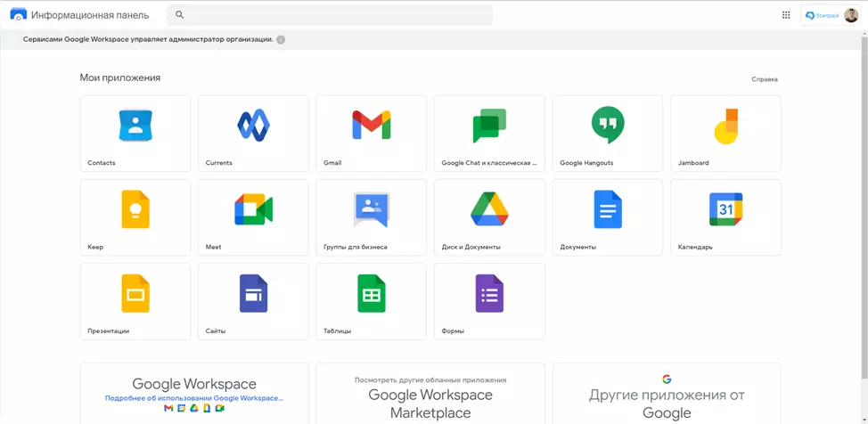Click the Информационная панель title
The image size is (868, 424).
coord(90,15)
